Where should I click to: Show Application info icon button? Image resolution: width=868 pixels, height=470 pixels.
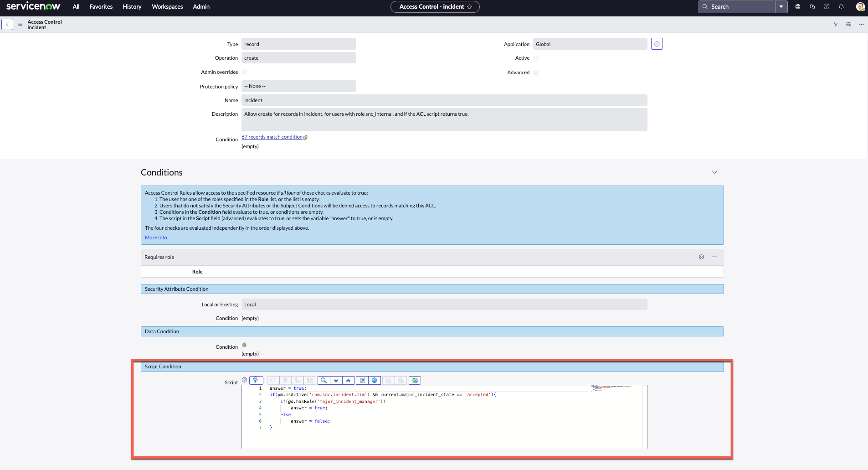click(657, 44)
